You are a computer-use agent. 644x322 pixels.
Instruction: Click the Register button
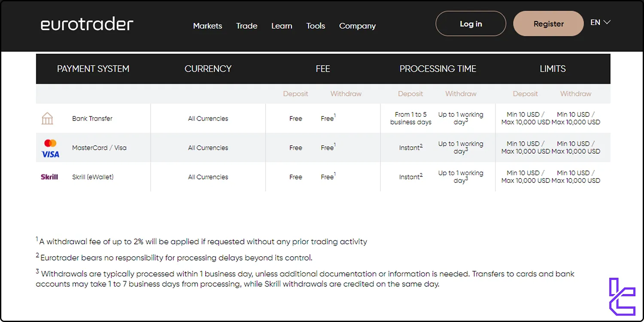[549, 24]
